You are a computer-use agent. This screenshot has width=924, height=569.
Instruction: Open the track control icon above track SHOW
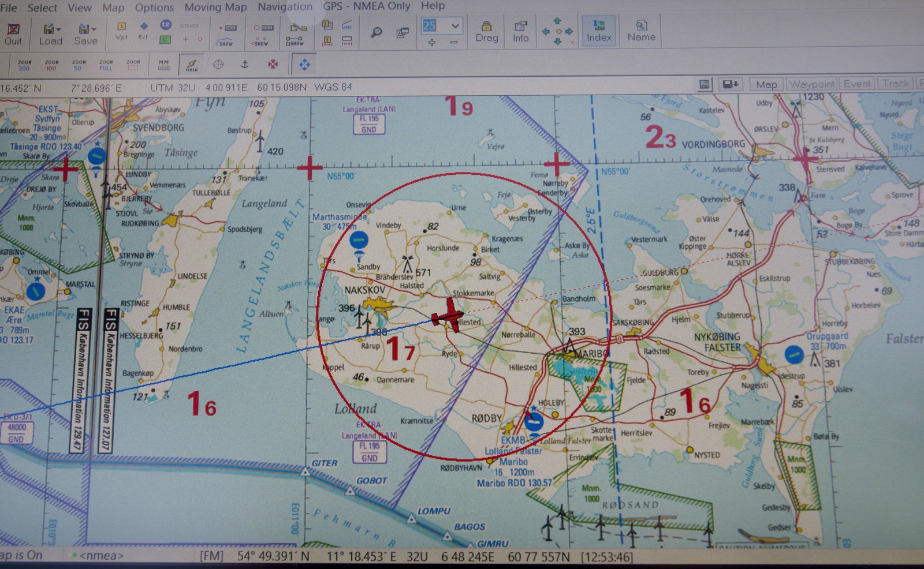coord(227,28)
